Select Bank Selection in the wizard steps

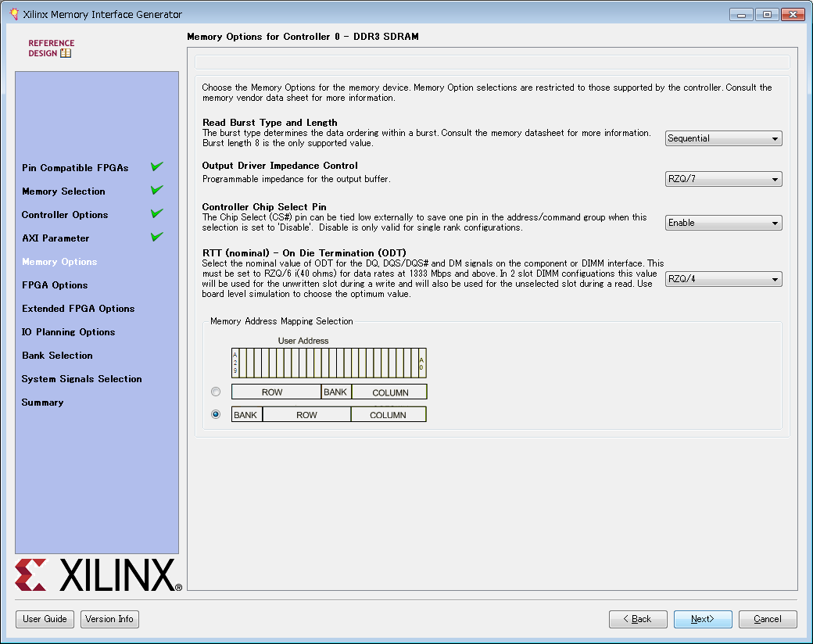pos(57,356)
